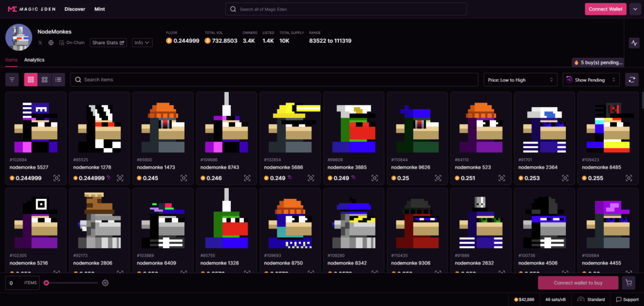Focus the Search all of Magic Eden field
The height and width of the screenshot is (306, 644).
[346, 9]
